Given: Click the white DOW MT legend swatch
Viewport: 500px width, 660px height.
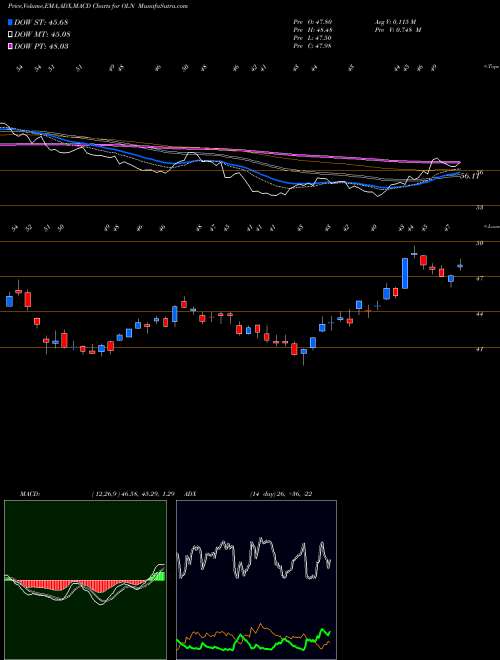Looking at the screenshot, I should point(11,35).
